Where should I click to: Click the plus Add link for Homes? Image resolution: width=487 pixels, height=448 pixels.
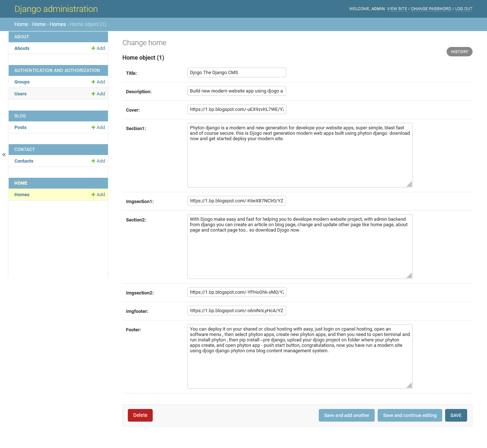pyautogui.click(x=98, y=194)
